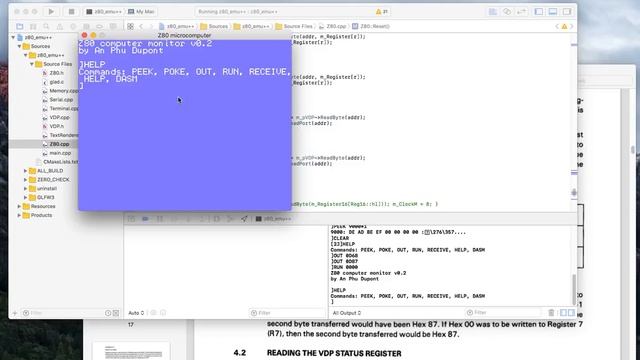The width and height of the screenshot is (640, 360).
Task: Click z80_emu++ process in debug bar
Action: click(273, 219)
